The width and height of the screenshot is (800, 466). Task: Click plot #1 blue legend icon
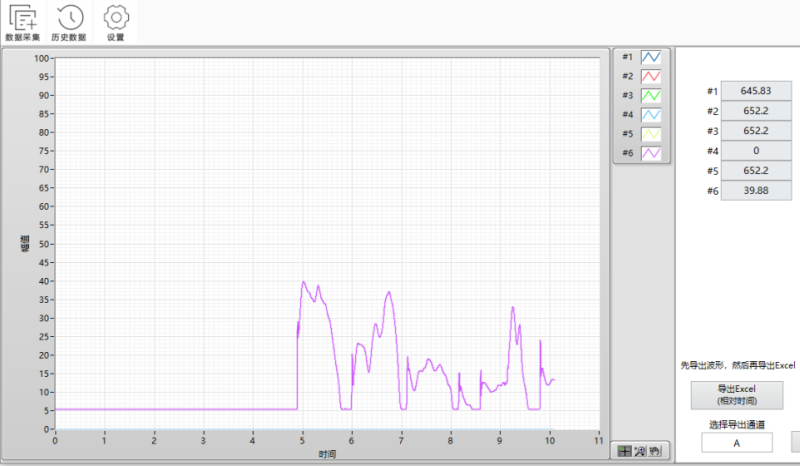coord(651,57)
